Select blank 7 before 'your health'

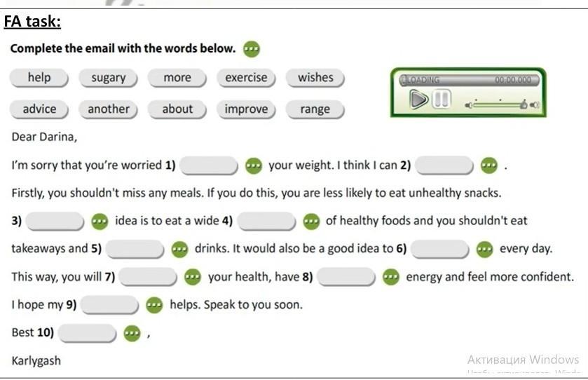(148, 277)
